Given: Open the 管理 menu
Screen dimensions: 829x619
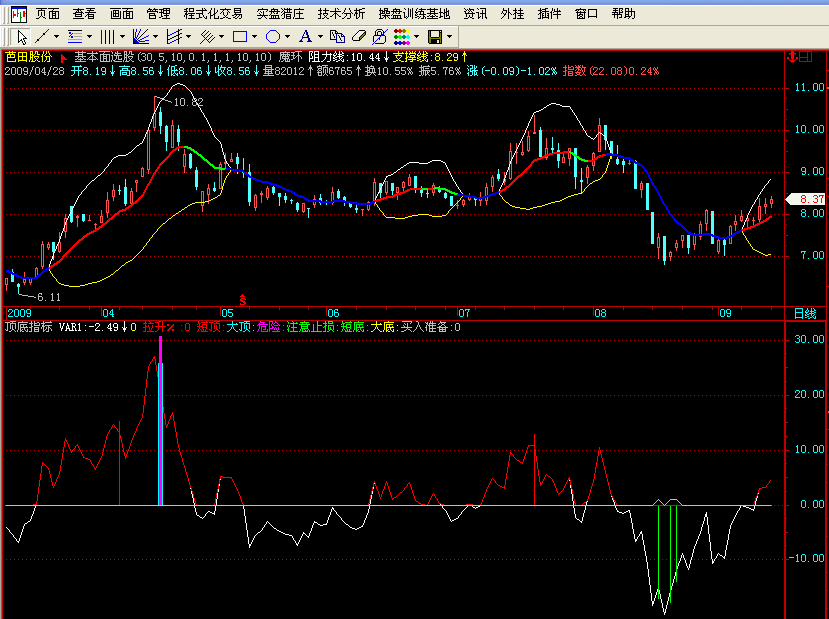Looking at the screenshot, I should (x=159, y=14).
